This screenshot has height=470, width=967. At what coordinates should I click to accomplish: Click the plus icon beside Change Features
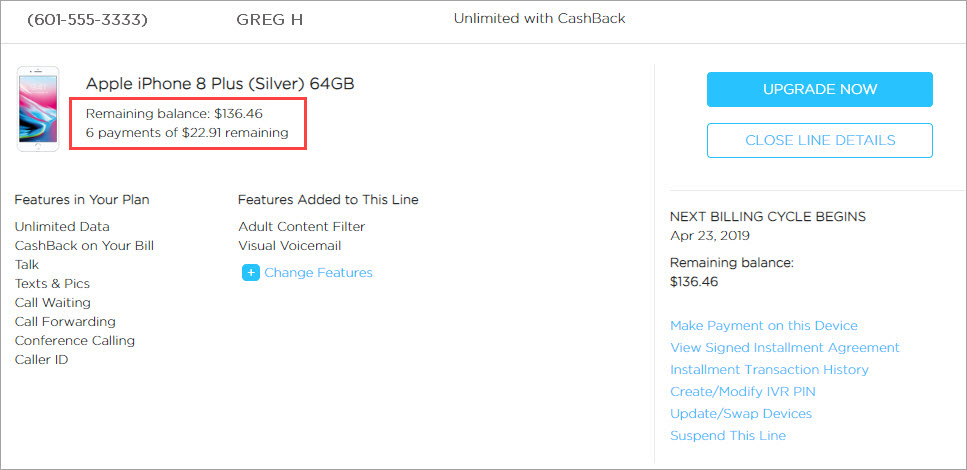[x=250, y=272]
